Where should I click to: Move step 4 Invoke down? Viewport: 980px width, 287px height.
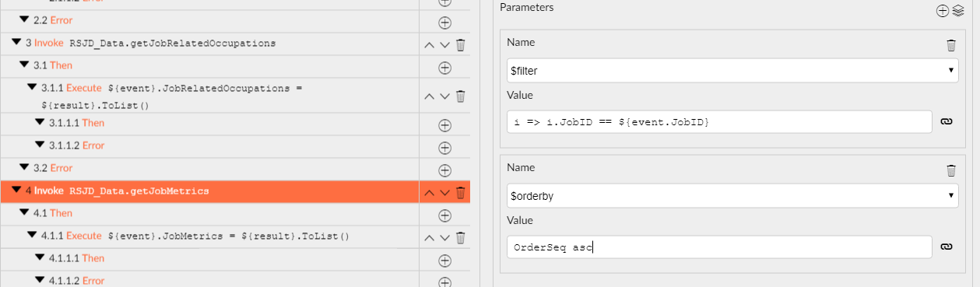(444, 192)
